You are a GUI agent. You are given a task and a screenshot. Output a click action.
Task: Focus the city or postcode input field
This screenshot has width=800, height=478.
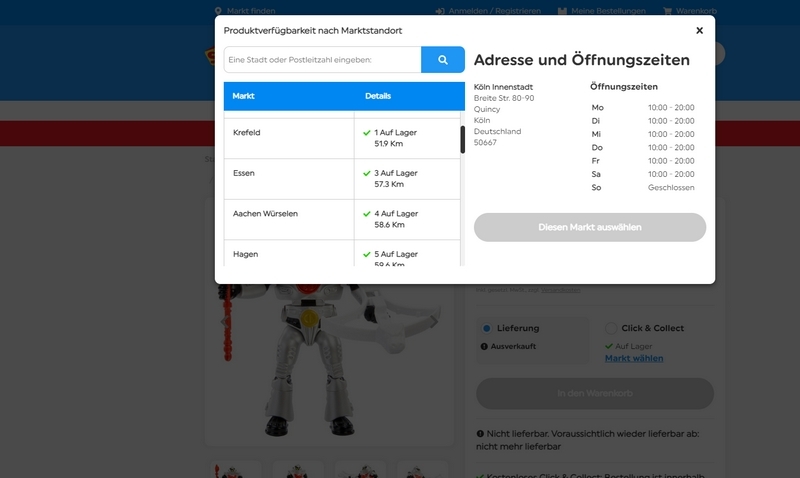point(322,60)
